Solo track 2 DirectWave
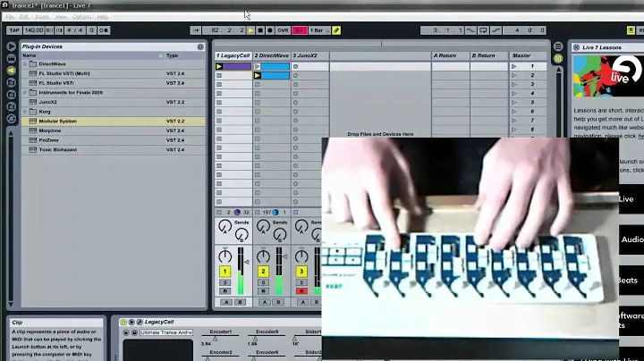The image size is (644, 361). (263, 282)
